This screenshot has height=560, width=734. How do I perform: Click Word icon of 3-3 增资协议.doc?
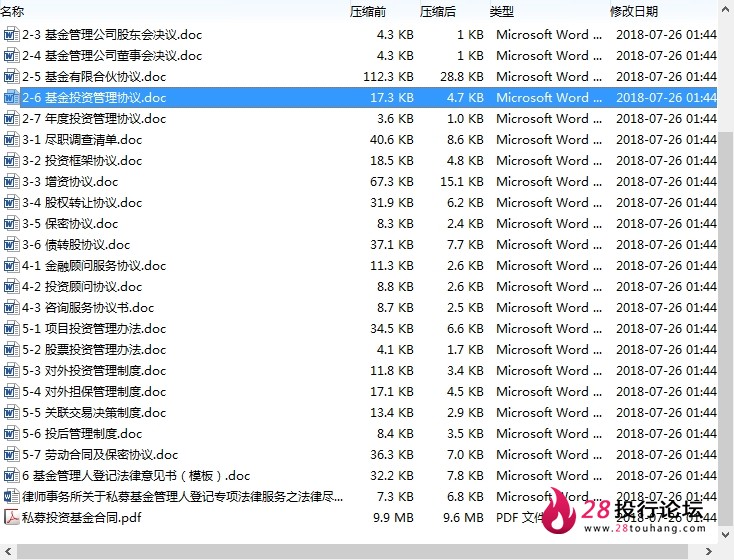coord(11,182)
